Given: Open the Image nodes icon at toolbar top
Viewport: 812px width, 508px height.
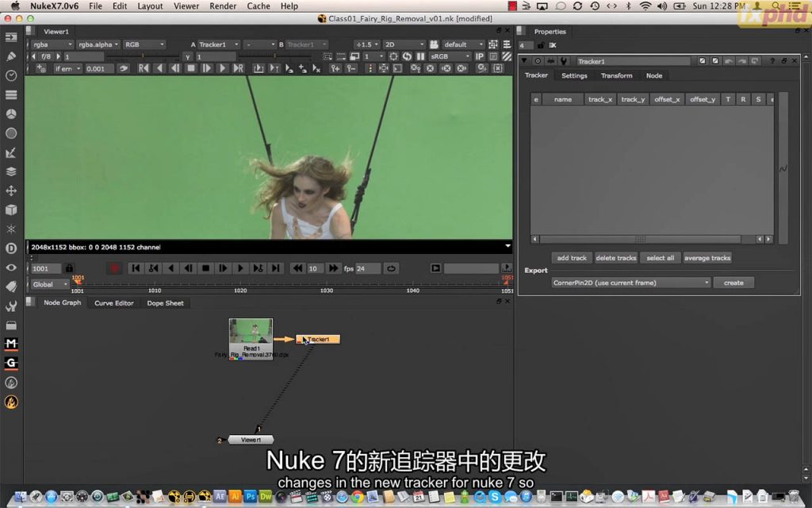Looking at the screenshot, I should (11, 37).
